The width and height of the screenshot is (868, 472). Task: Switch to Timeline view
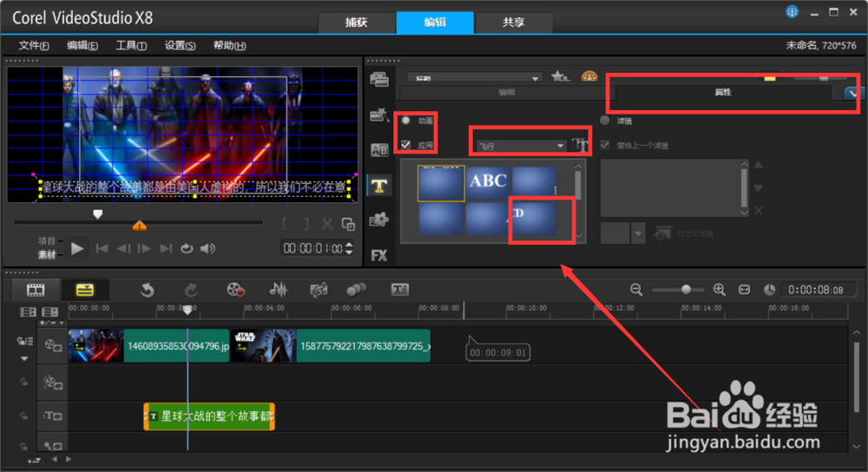[85, 290]
